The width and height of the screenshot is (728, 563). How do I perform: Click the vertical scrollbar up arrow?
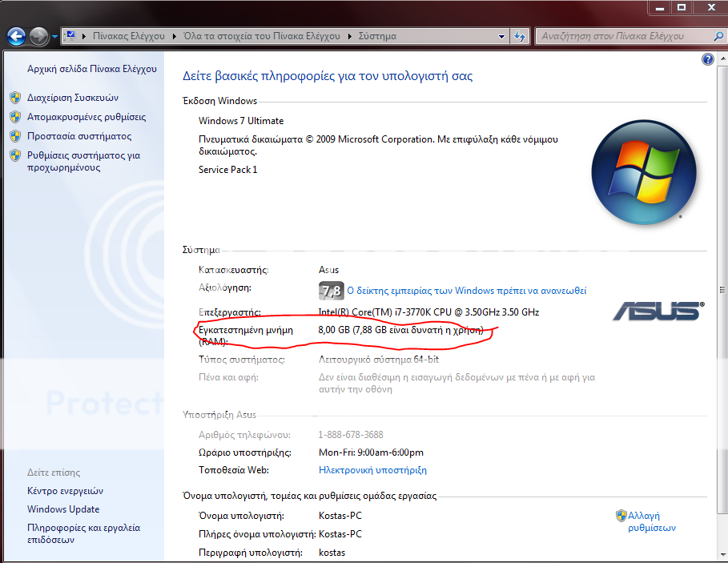click(722, 59)
